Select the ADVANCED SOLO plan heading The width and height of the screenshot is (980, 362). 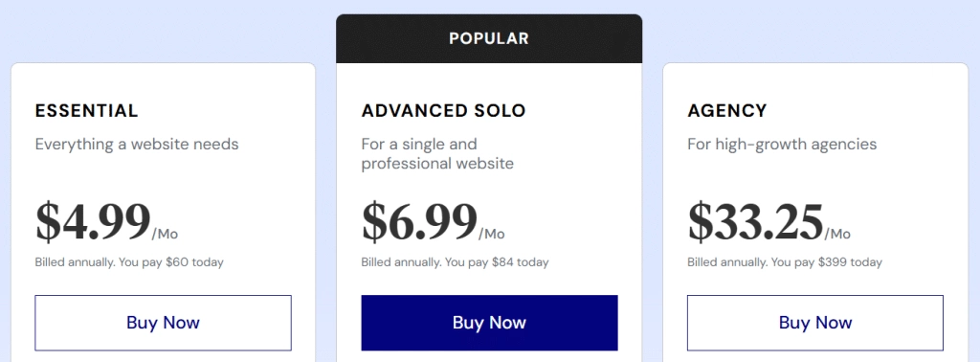[444, 111]
